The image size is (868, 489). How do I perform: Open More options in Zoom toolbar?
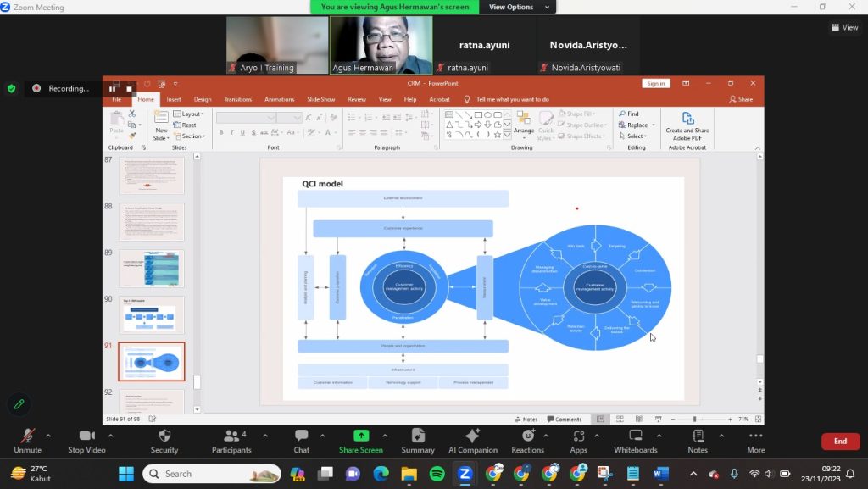coord(755,441)
